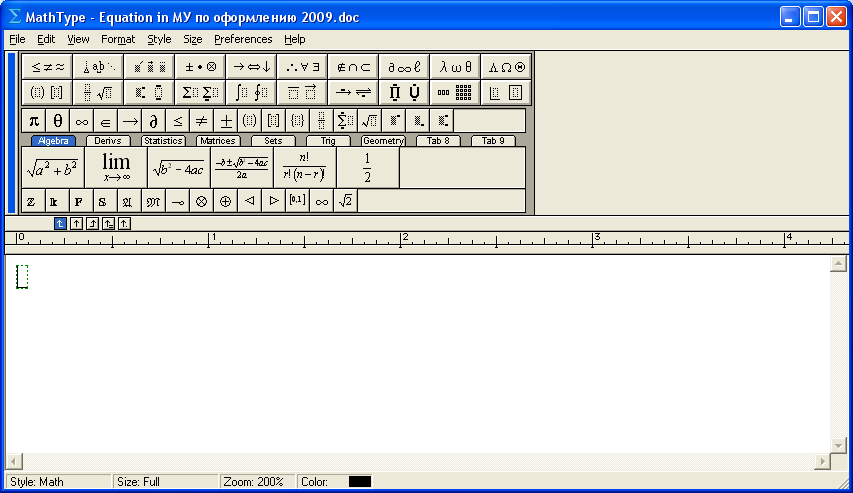Open the relational symbols palette (≤ ≠ ≈)
This screenshot has height=493, width=853.
click(47, 67)
